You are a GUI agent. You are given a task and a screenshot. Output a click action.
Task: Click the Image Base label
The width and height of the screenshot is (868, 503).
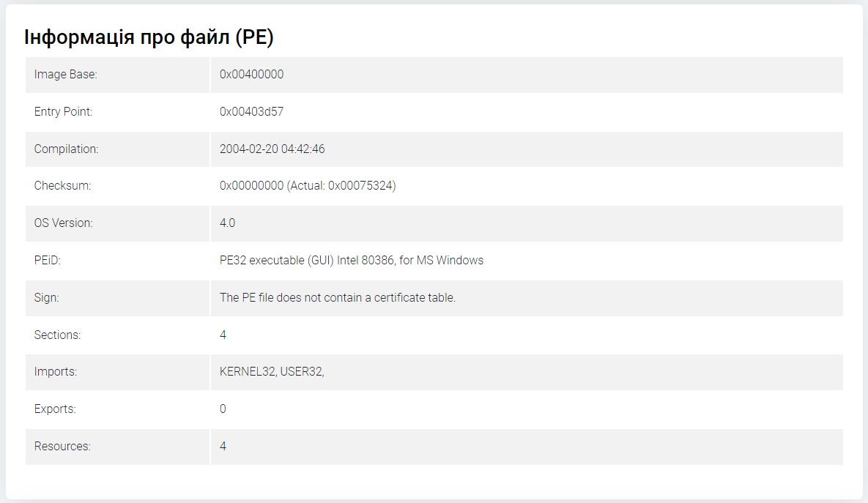[x=65, y=74]
